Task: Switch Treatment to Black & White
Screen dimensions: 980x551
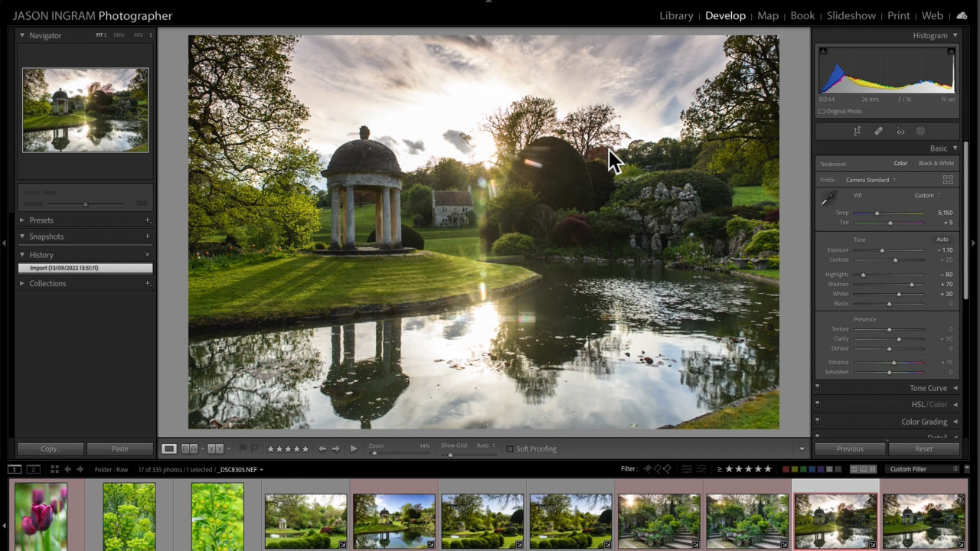Action: tap(936, 163)
